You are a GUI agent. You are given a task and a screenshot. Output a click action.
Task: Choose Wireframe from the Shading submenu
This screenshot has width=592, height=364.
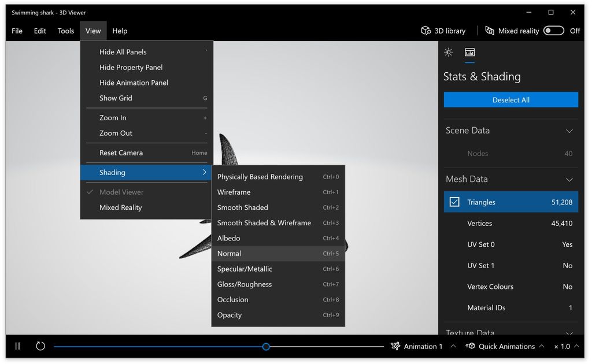point(234,192)
